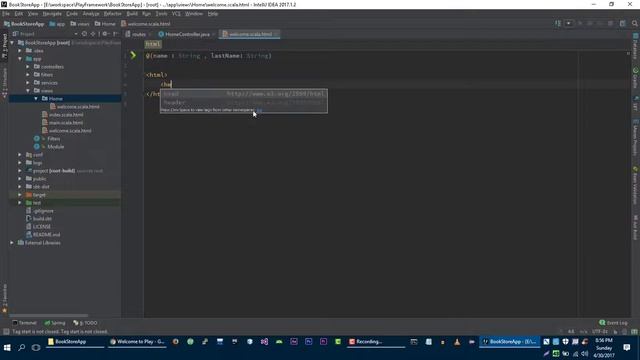
Task: Open the Spring tool window
Action: pyautogui.click(x=55, y=323)
